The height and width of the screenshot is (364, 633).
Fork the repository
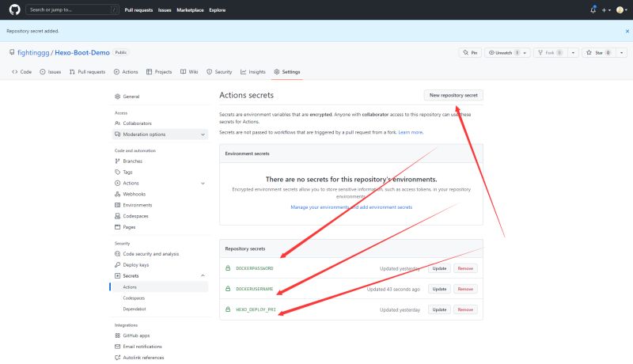[550, 52]
